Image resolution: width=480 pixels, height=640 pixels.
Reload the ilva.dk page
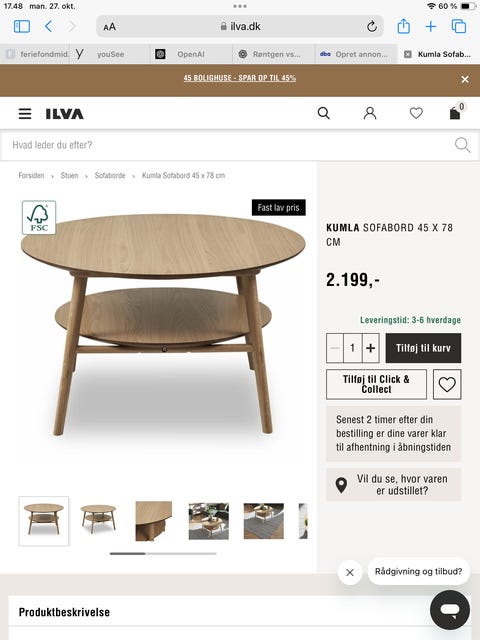click(371, 27)
